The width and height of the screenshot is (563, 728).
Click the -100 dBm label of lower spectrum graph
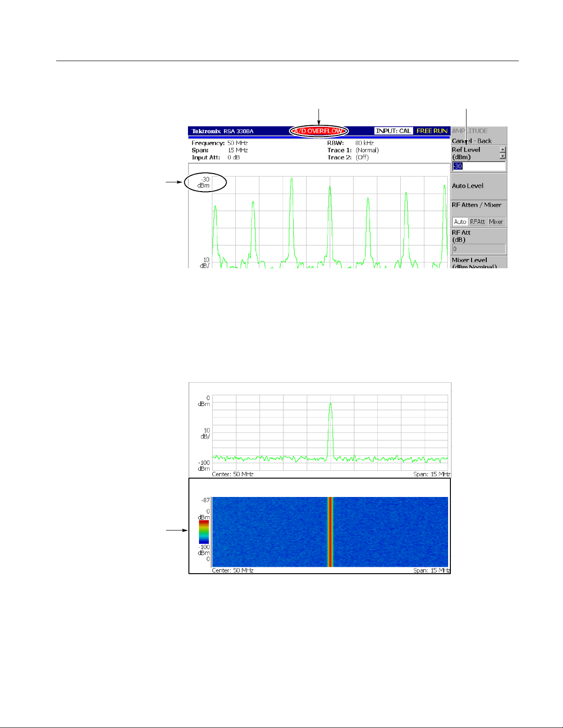204,466
